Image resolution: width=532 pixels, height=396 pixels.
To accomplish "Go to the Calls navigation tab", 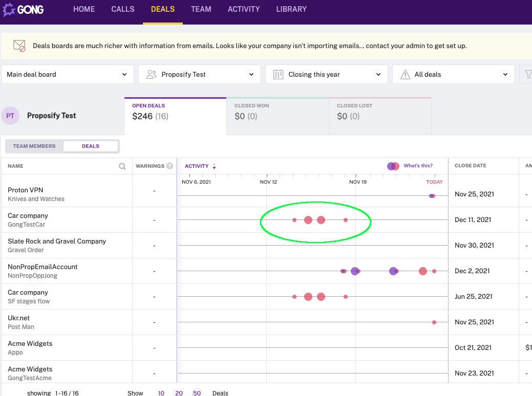I will tap(123, 9).
